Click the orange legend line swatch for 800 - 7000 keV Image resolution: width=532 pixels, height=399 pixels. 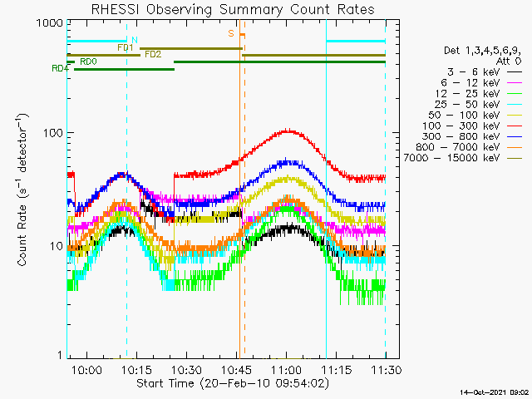tap(515, 148)
